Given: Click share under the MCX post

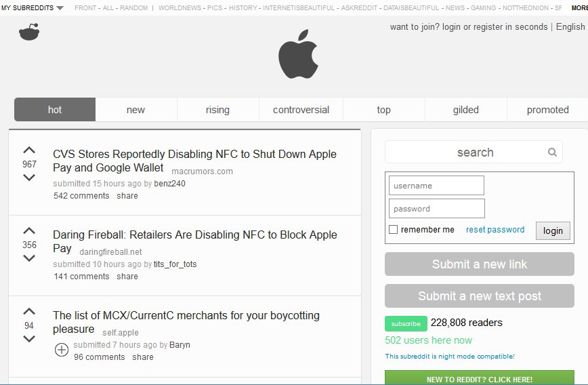Looking at the screenshot, I should [x=143, y=357].
